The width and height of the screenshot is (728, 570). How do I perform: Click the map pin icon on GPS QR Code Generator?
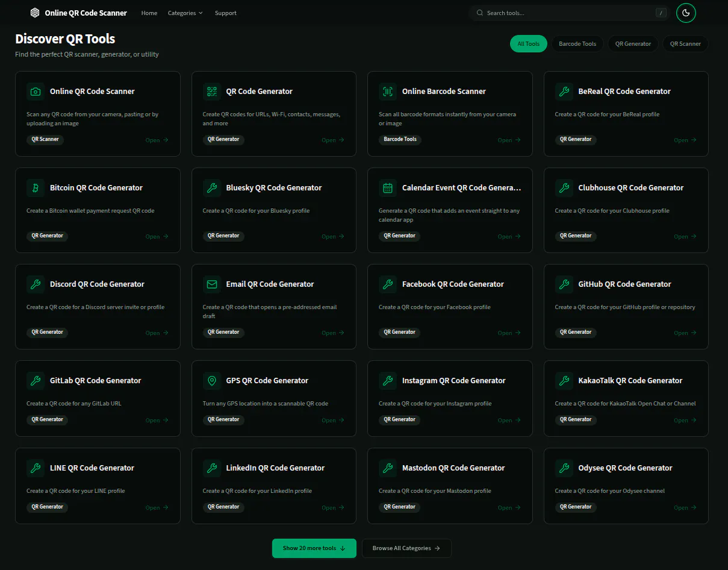click(x=212, y=381)
